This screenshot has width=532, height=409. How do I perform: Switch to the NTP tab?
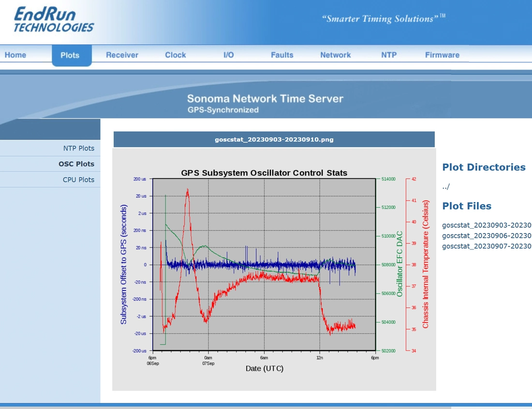point(389,55)
